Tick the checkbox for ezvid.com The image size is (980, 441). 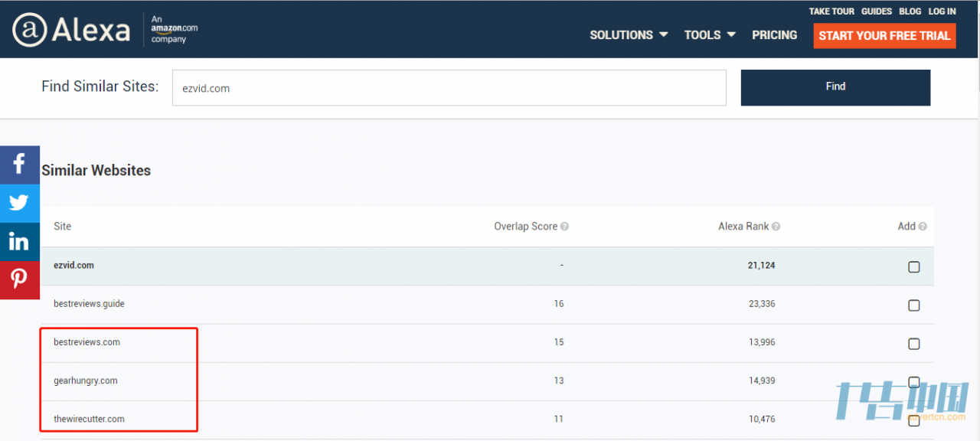pos(913,267)
